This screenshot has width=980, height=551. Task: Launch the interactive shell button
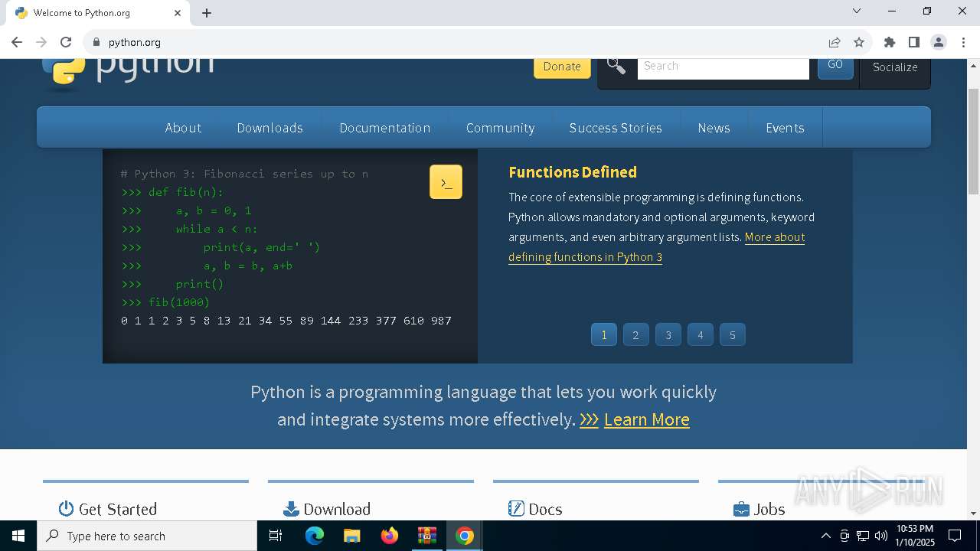click(446, 182)
